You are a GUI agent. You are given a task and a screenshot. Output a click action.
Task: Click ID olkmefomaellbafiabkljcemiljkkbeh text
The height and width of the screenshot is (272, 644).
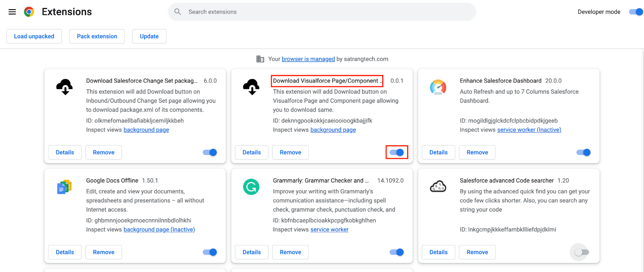(135, 120)
